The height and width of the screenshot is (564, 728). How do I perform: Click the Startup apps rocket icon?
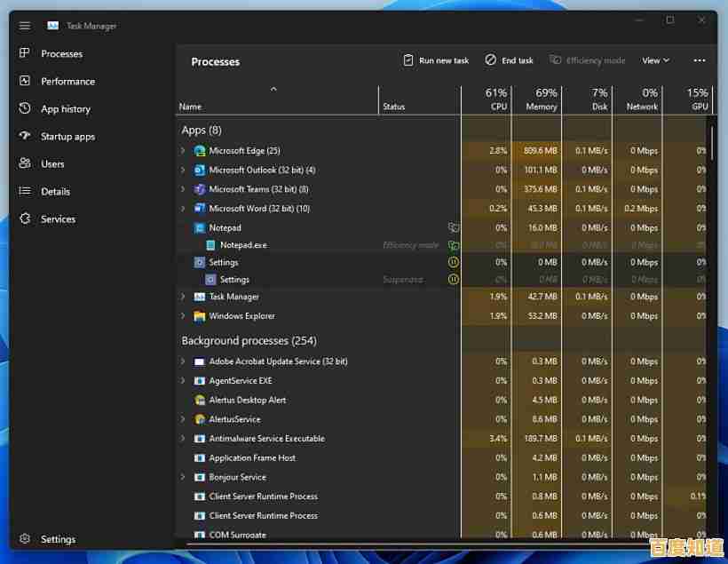[x=24, y=136]
